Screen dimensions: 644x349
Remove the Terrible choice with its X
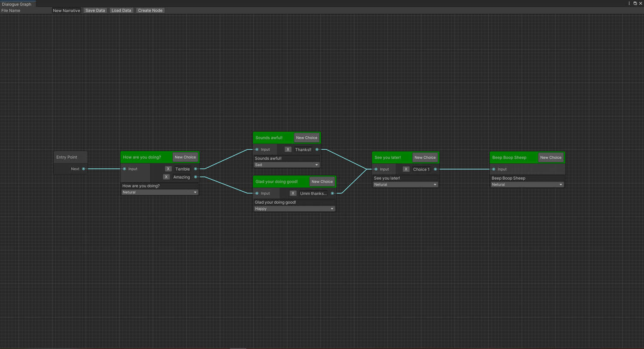168,169
